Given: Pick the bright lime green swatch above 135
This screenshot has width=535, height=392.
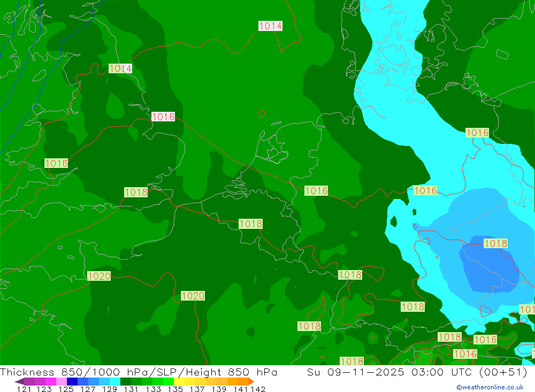Looking at the screenshot, I should pos(169,381).
